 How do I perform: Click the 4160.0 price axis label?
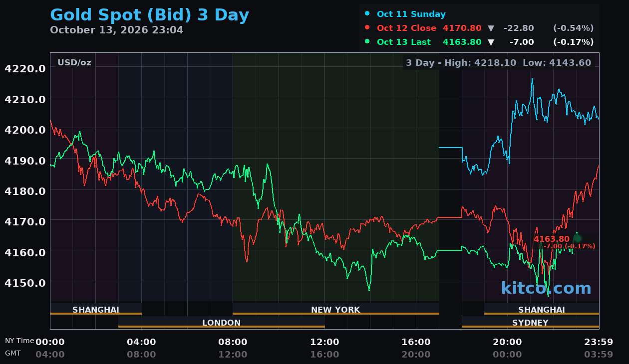pyautogui.click(x=25, y=252)
